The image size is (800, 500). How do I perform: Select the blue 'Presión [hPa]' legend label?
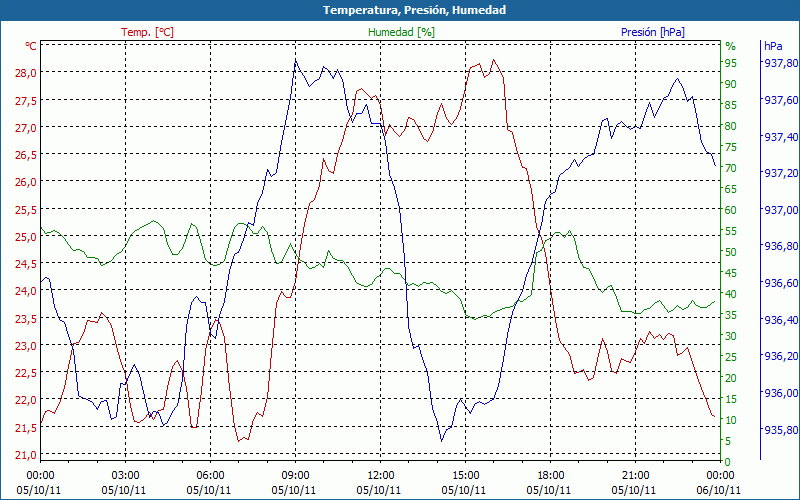point(653,32)
